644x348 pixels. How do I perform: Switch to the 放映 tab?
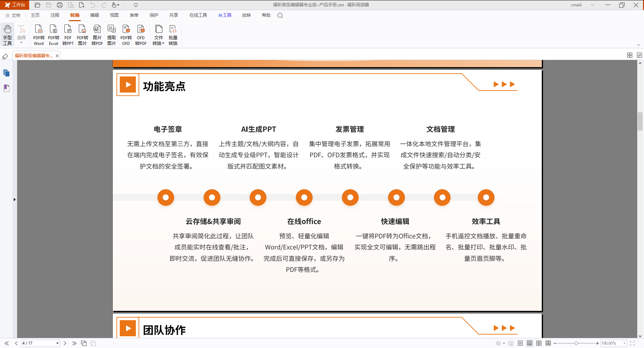pyautogui.click(x=247, y=15)
